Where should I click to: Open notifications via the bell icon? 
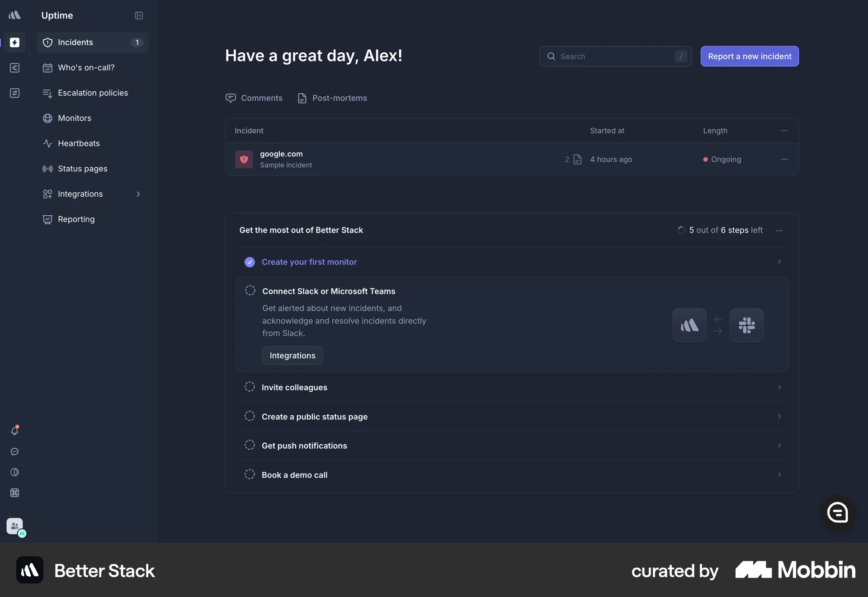pyautogui.click(x=15, y=431)
